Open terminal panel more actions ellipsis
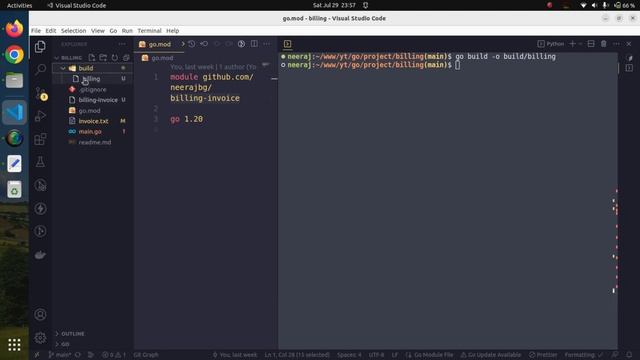The image size is (640, 360). point(616,44)
